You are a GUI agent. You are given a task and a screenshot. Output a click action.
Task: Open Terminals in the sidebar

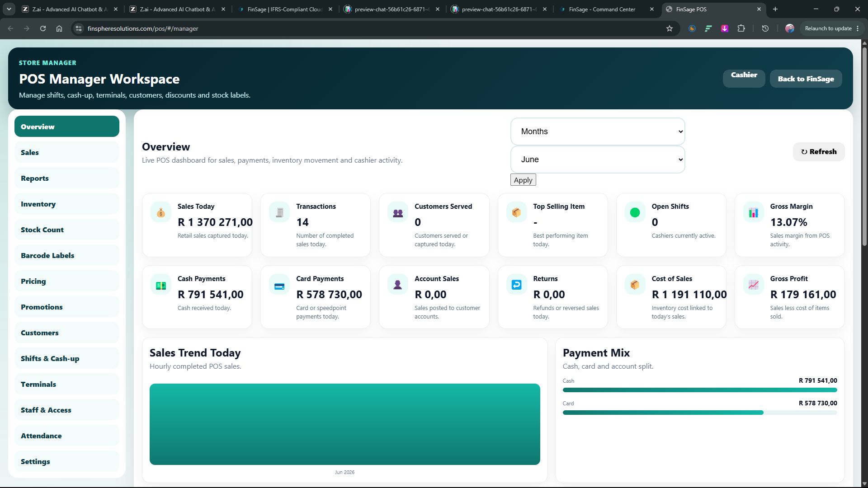click(x=67, y=384)
